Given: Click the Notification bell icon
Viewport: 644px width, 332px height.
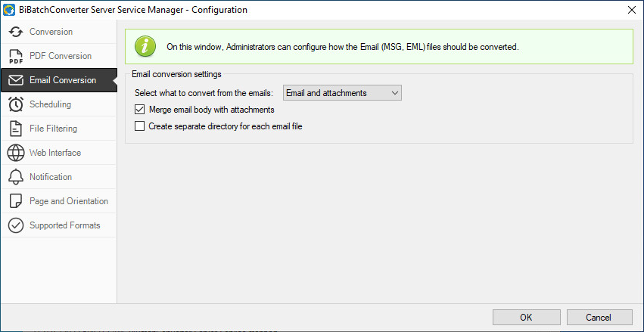Looking at the screenshot, I should pyautogui.click(x=16, y=177).
